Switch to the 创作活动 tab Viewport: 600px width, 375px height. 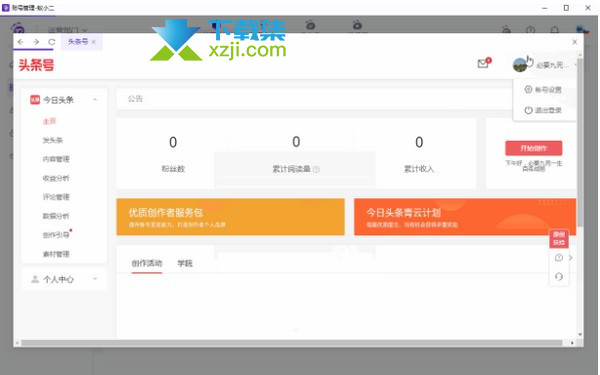(147, 263)
